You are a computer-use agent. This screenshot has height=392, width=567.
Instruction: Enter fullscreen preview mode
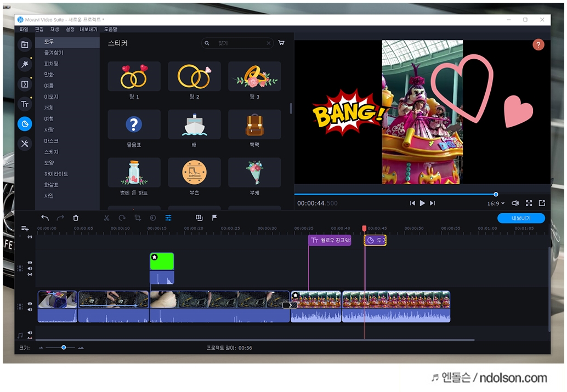[x=529, y=203]
